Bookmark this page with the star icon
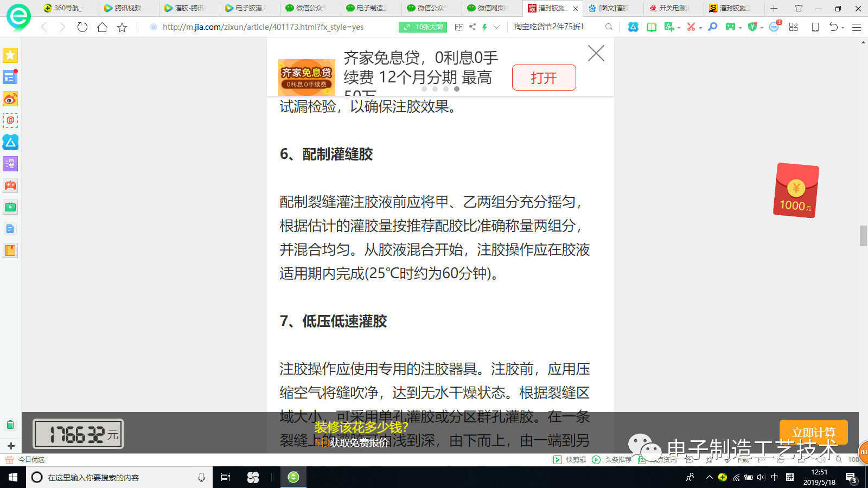The image size is (868, 488). (x=122, y=27)
